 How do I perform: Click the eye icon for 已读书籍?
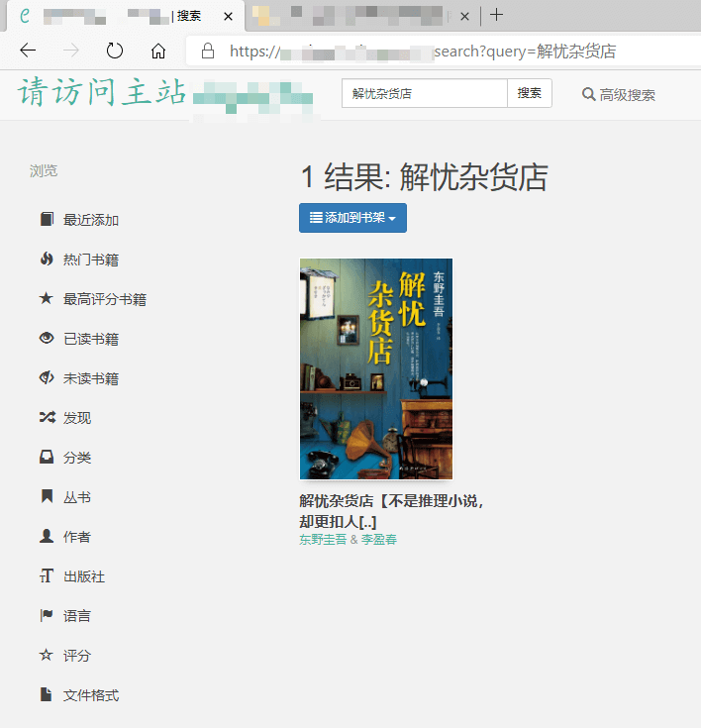point(47,338)
